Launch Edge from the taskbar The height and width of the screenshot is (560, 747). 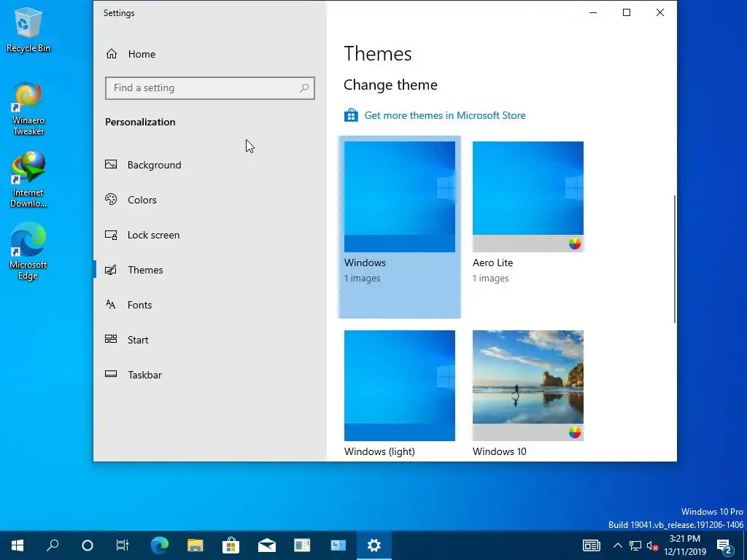[x=160, y=545]
